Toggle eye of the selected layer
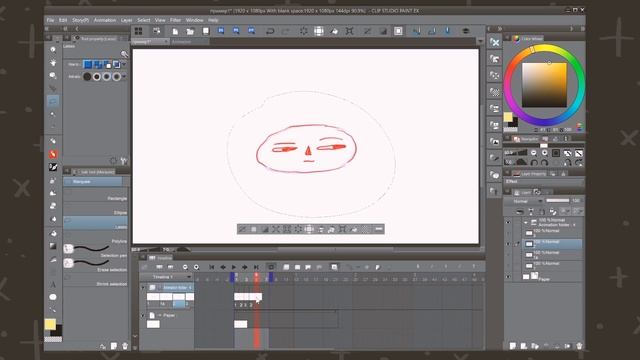Viewport: 640px width, 360px height. [508, 244]
